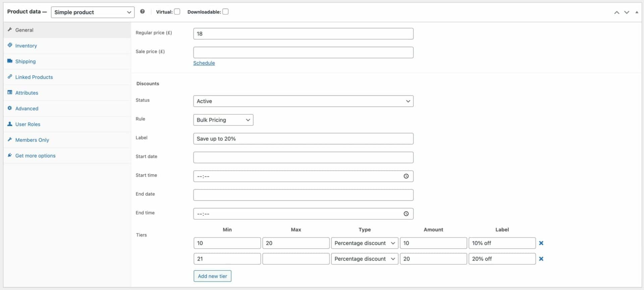Click the Get more options plugin icon
The height and width of the screenshot is (290, 644).
coord(10,155)
